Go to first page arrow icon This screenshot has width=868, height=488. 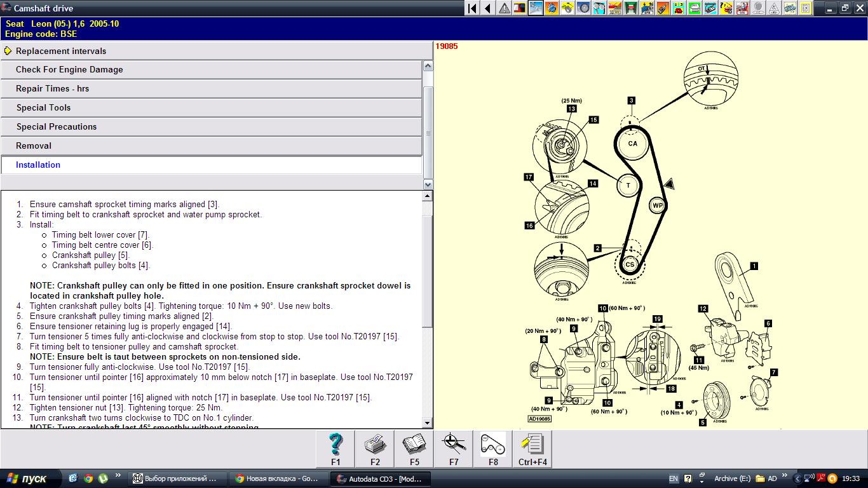tap(472, 8)
